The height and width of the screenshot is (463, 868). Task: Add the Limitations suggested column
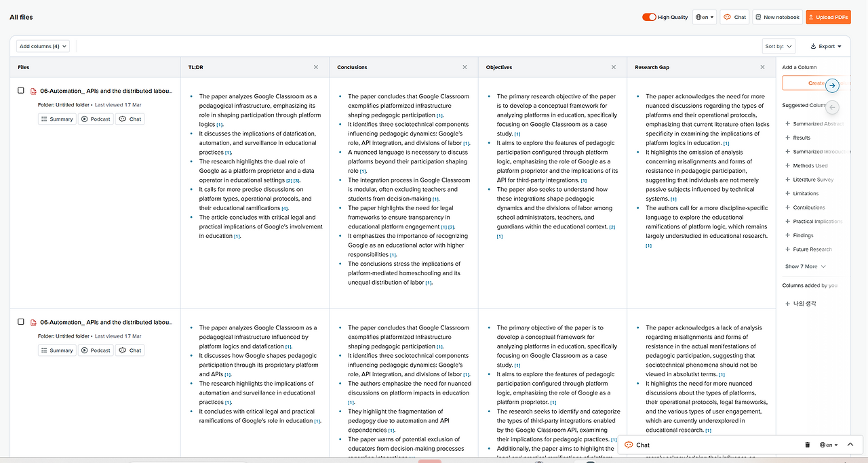[x=802, y=193]
